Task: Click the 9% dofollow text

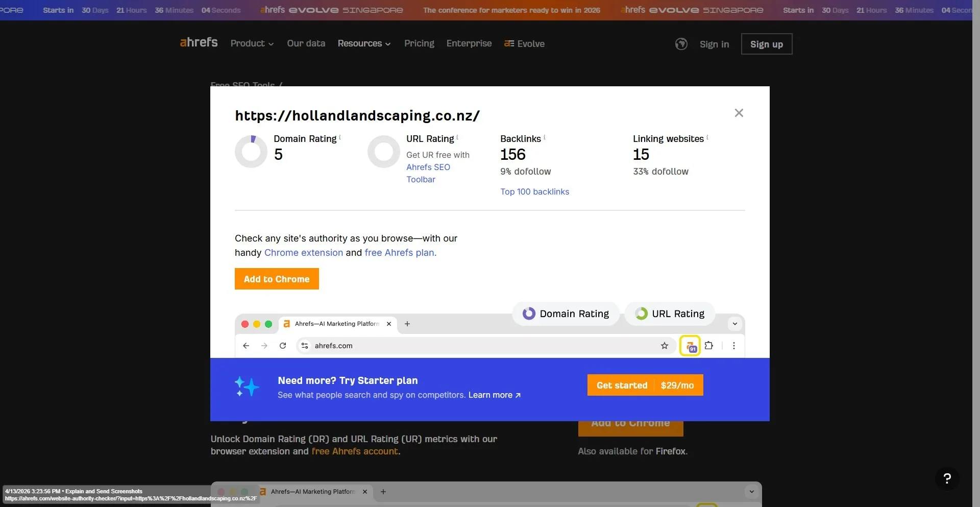Action: 526,172
